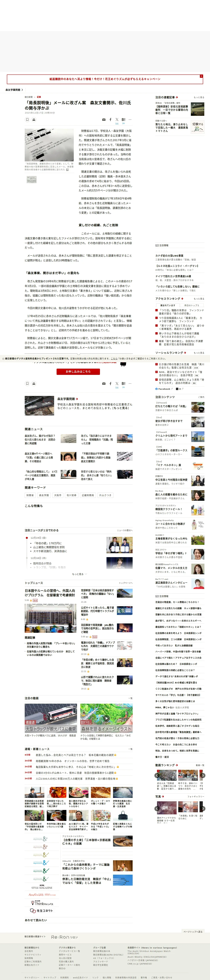This screenshot has width=210, height=980.
Task: Open こちら link in gift notice bar
Action: point(114,358)
